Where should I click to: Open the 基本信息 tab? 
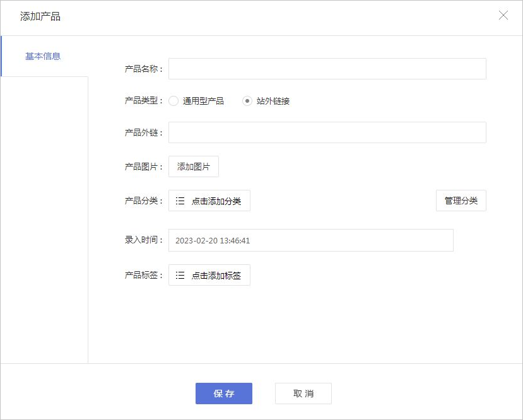pyautogui.click(x=44, y=56)
